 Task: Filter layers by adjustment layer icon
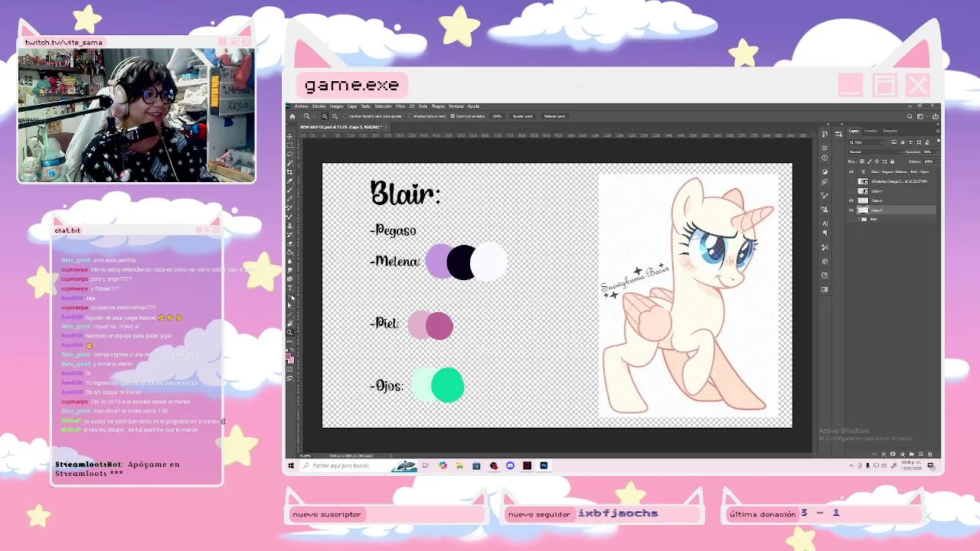[903, 142]
